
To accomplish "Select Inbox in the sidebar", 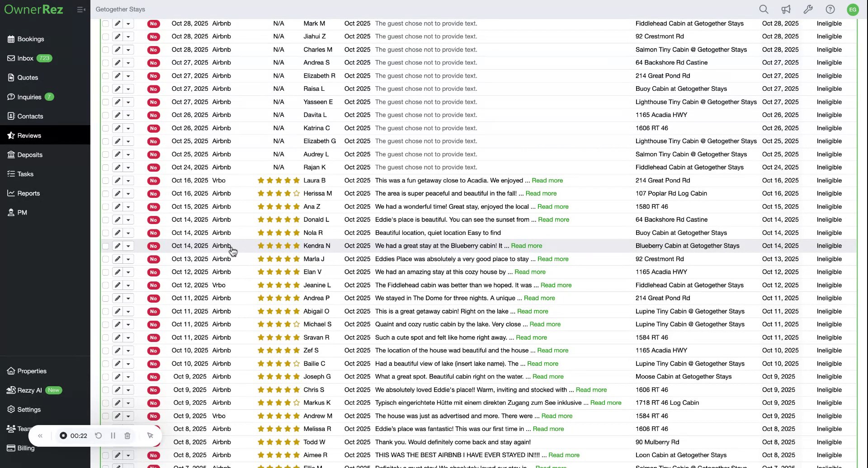I will click(x=25, y=58).
